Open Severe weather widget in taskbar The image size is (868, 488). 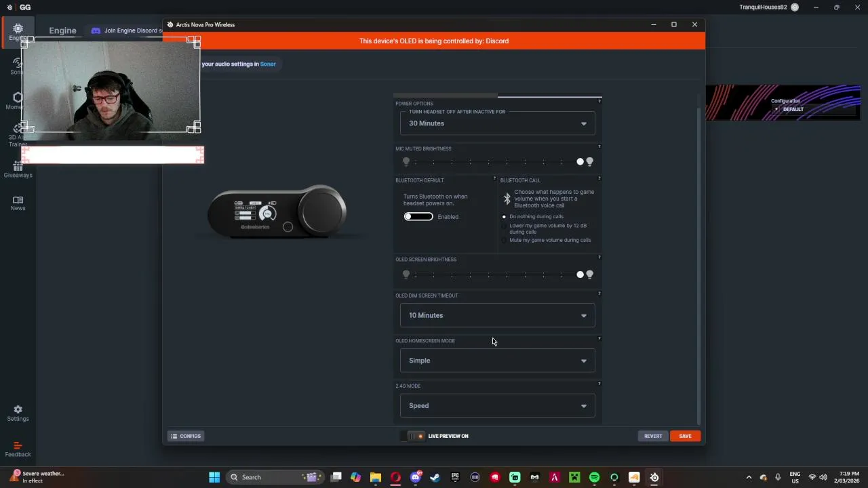pyautogui.click(x=37, y=477)
